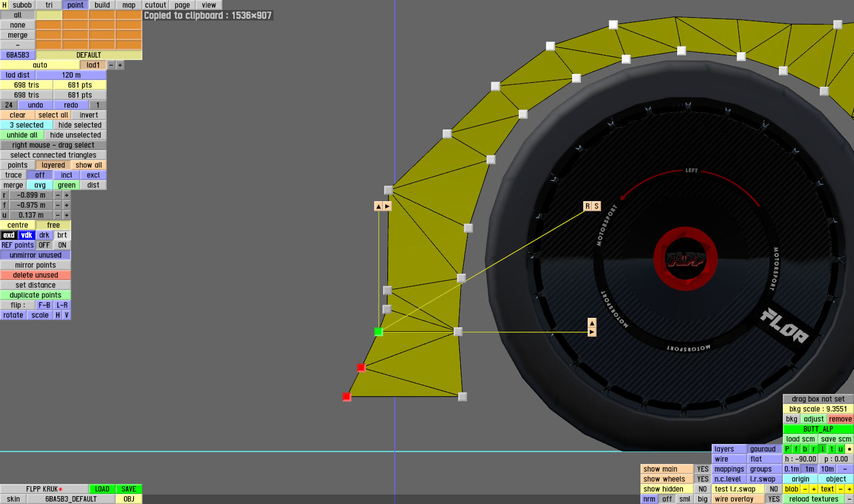Turn REF points OFF
The width and height of the screenshot is (854, 504).
[44, 245]
